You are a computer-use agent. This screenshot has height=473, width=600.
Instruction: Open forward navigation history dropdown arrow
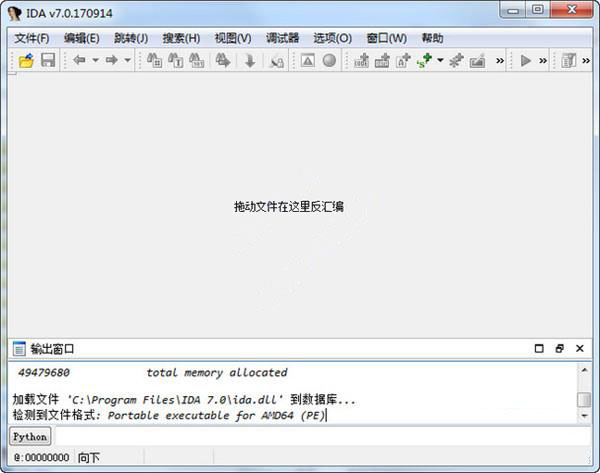128,60
